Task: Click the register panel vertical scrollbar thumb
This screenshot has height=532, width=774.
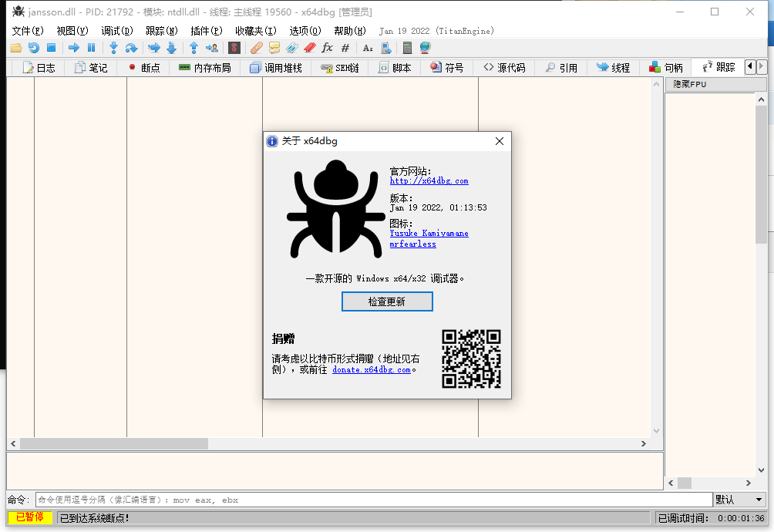Action: coord(761,173)
